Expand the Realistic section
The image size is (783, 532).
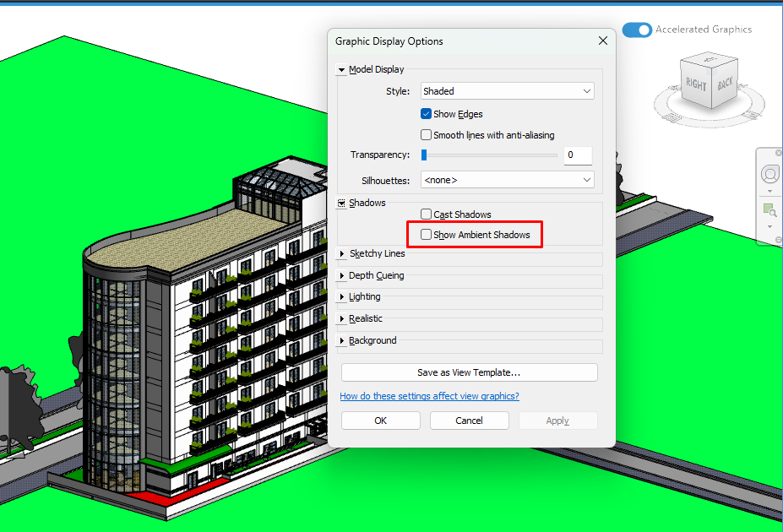click(342, 318)
